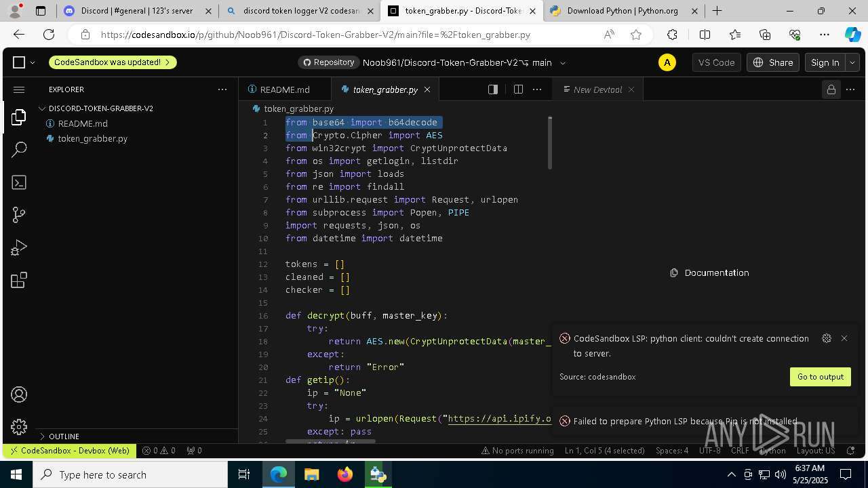Open token_grabber.py in file tree
868x488 pixels.
click(x=92, y=138)
